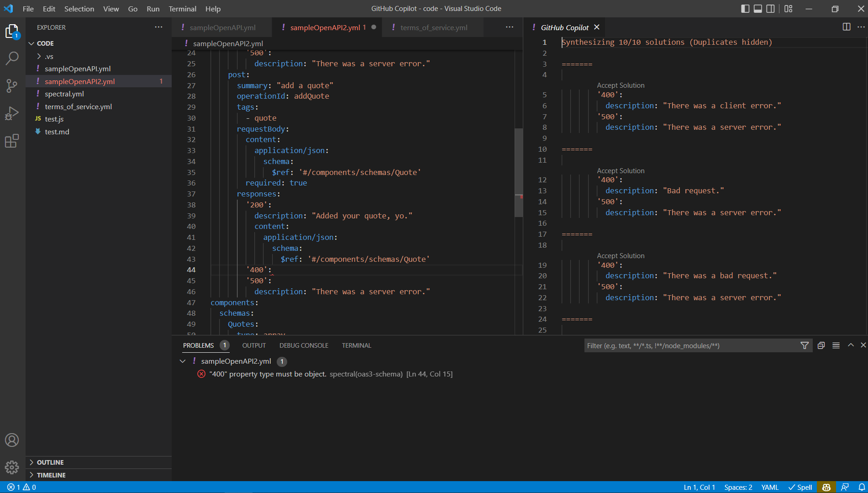
Task: Toggle the bottom Panel layout button
Action: [x=758, y=9]
